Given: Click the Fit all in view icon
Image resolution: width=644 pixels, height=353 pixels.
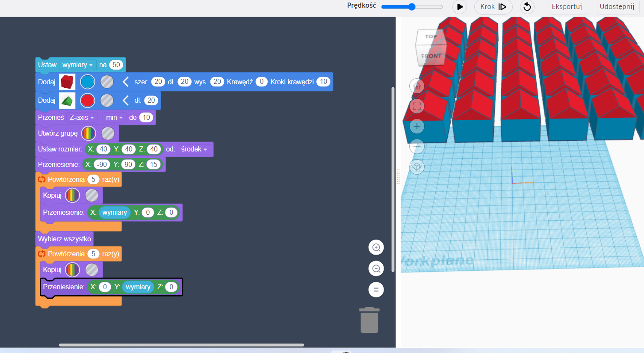Looking at the screenshot, I should [417, 106].
